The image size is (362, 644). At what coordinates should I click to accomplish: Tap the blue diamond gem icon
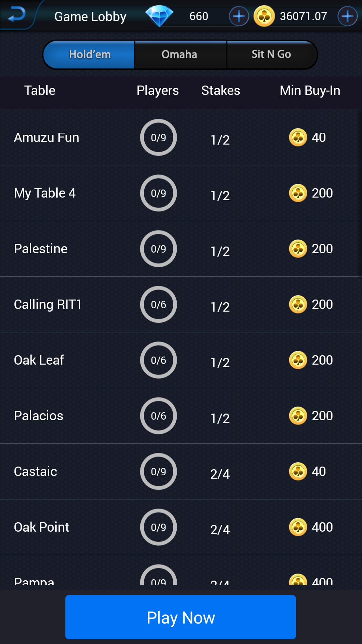[x=159, y=16]
